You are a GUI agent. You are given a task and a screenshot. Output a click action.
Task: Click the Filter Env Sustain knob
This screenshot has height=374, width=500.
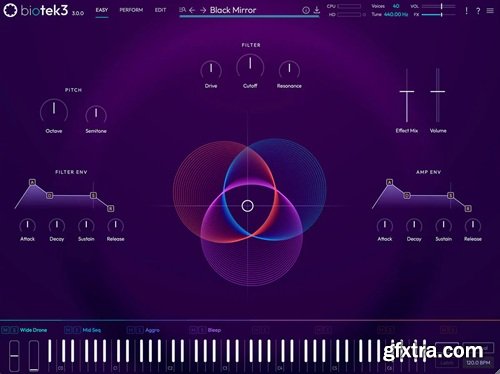tap(86, 226)
